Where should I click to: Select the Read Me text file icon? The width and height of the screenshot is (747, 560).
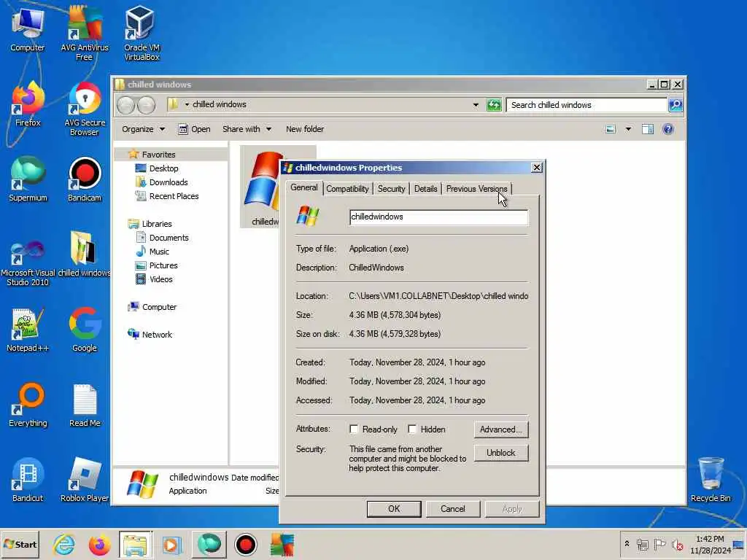[85, 405]
